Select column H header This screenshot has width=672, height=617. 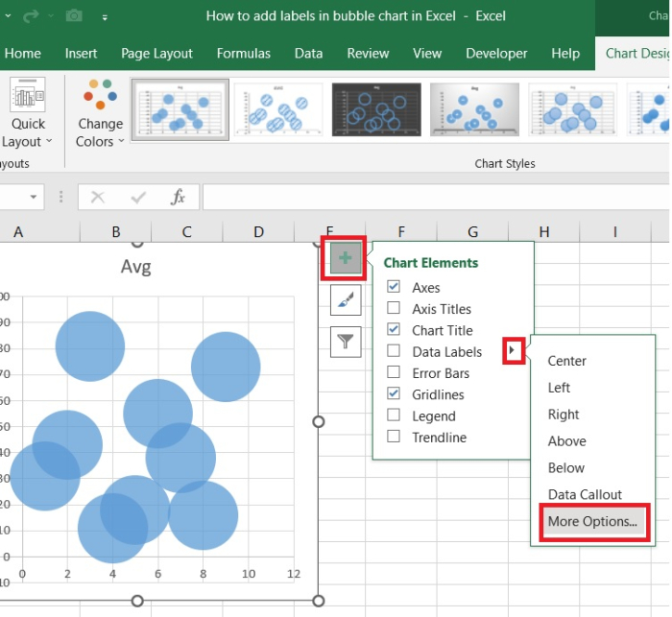click(544, 232)
